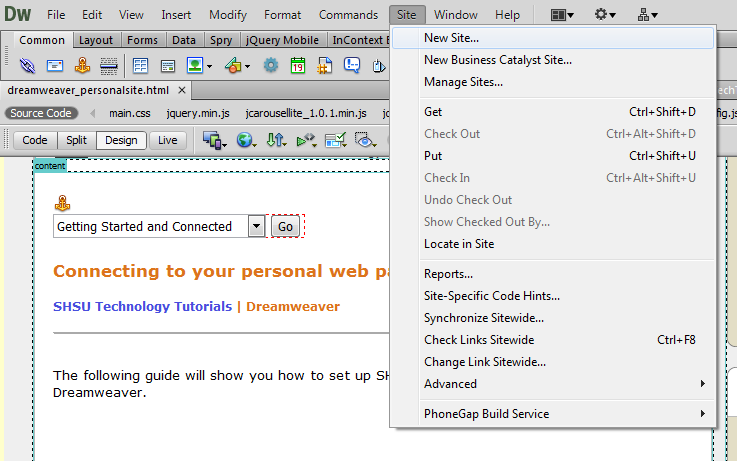Image resolution: width=737 pixels, height=461 pixels.
Task: Choose Reports... in the Site menu
Action: [553, 274]
